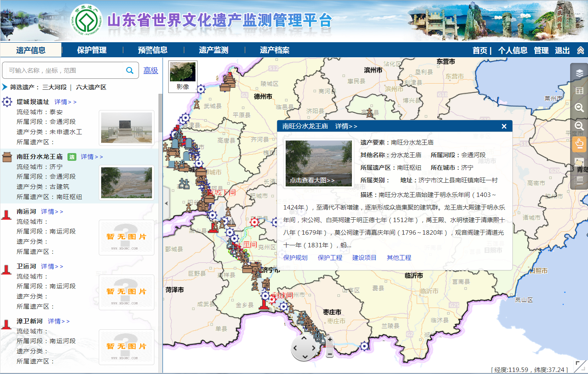Viewport: 588px width, 374px height.
Task: Open the 预警信息 tab
Action: point(153,50)
